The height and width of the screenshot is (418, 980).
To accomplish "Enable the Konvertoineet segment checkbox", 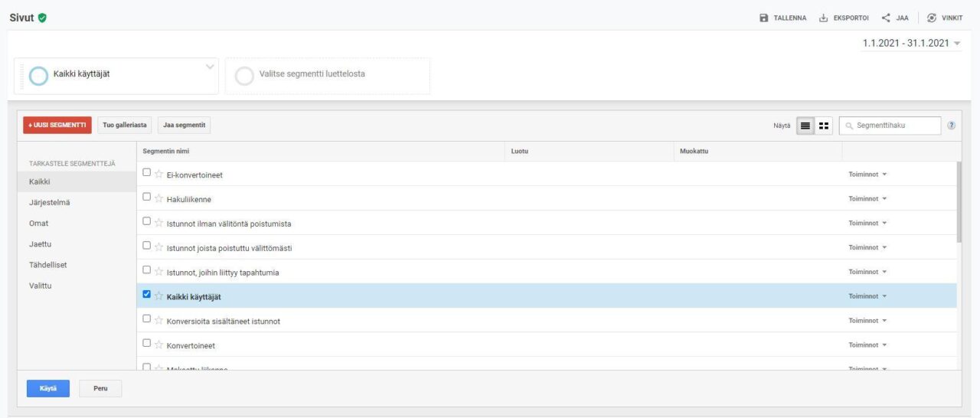I will [147, 344].
